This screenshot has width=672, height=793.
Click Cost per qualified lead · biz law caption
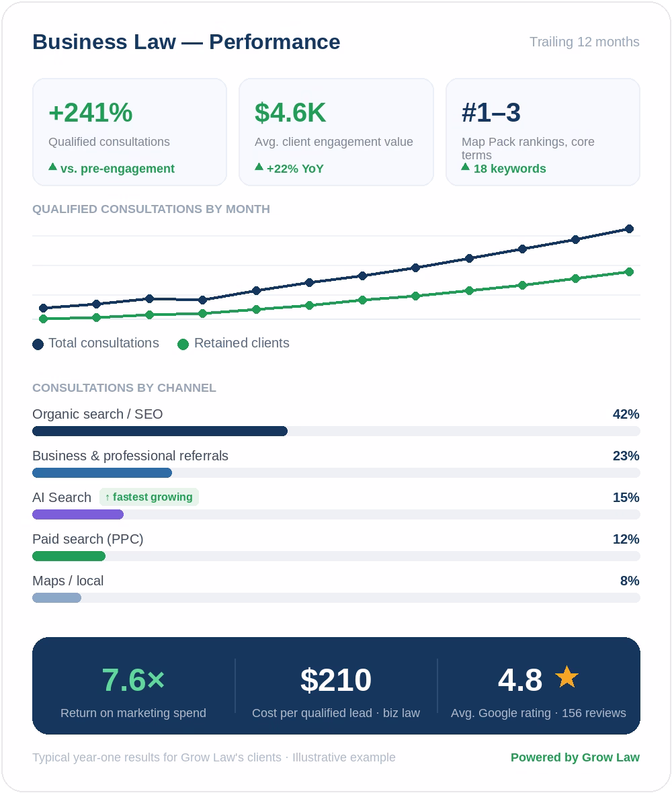click(x=336, y=713)
